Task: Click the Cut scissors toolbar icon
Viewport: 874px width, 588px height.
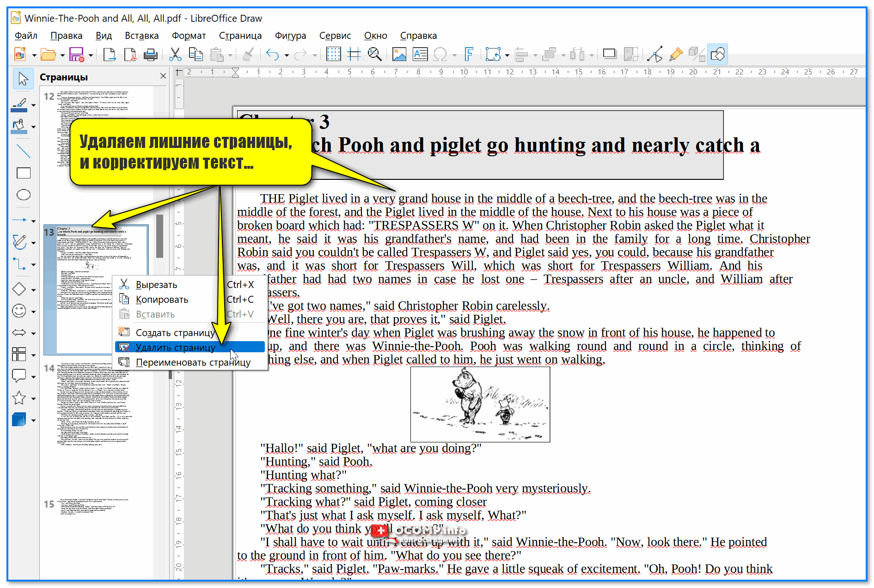Action: point(175,55)
